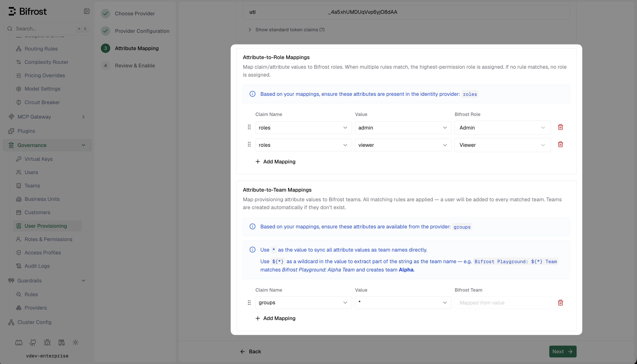The width and height of the screenshot is (637, 364).
Task: Click the search magnifier icon
Action: click(x=10, y=29)
